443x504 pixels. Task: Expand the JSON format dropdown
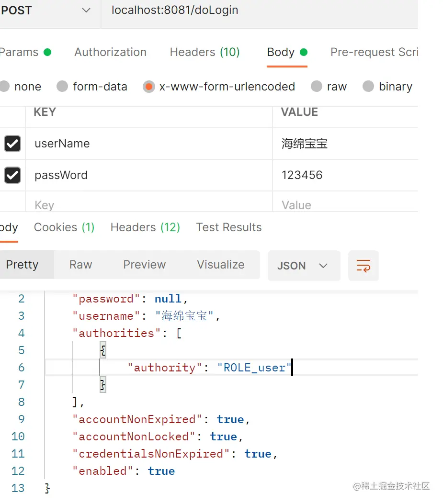click(303, 266)
